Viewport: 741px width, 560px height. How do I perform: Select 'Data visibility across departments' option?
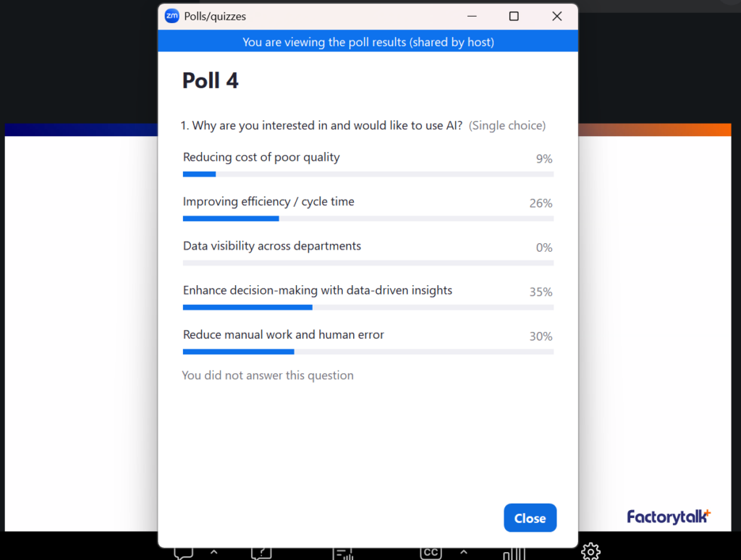click(x=271, y=246)
